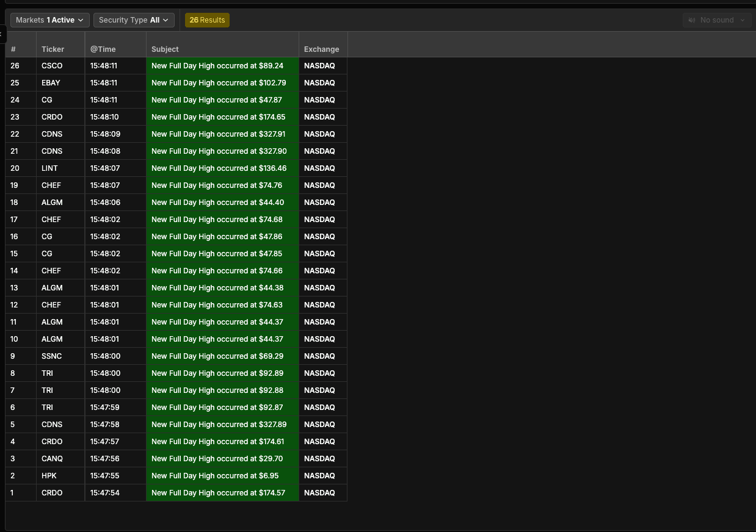
Task: Select row number 15 in the # column
Action: click(21, 254)
